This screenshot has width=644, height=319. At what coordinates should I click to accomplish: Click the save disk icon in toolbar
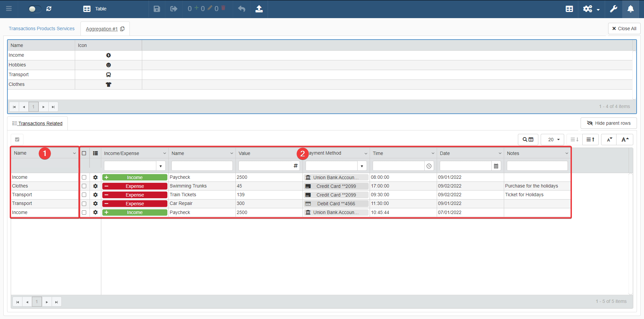point(157,9)
